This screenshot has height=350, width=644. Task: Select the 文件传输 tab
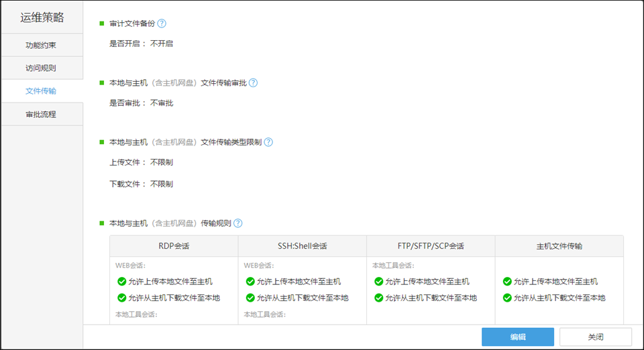pyautogui.click(x=41, y=91)
